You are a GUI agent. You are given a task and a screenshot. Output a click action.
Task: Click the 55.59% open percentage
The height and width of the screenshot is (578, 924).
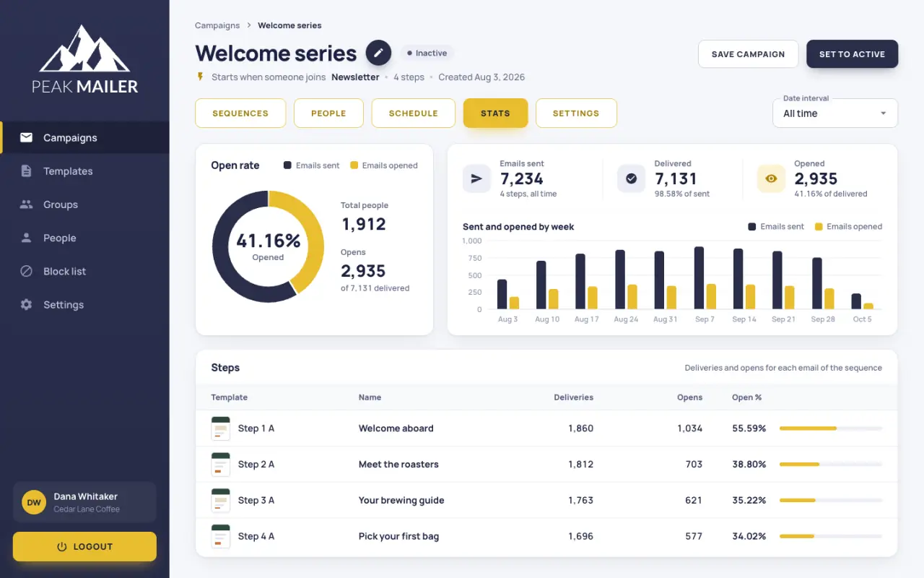coord(749,428)
